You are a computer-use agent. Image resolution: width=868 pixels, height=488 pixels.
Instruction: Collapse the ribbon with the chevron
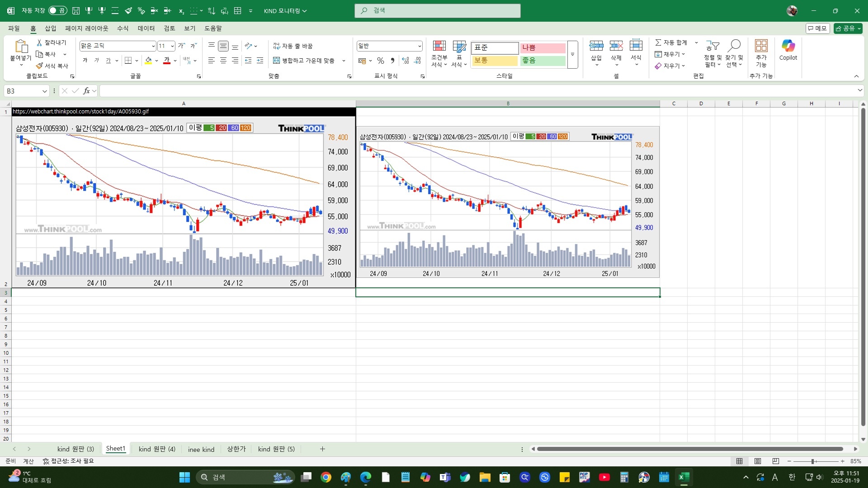pos(856,76)
